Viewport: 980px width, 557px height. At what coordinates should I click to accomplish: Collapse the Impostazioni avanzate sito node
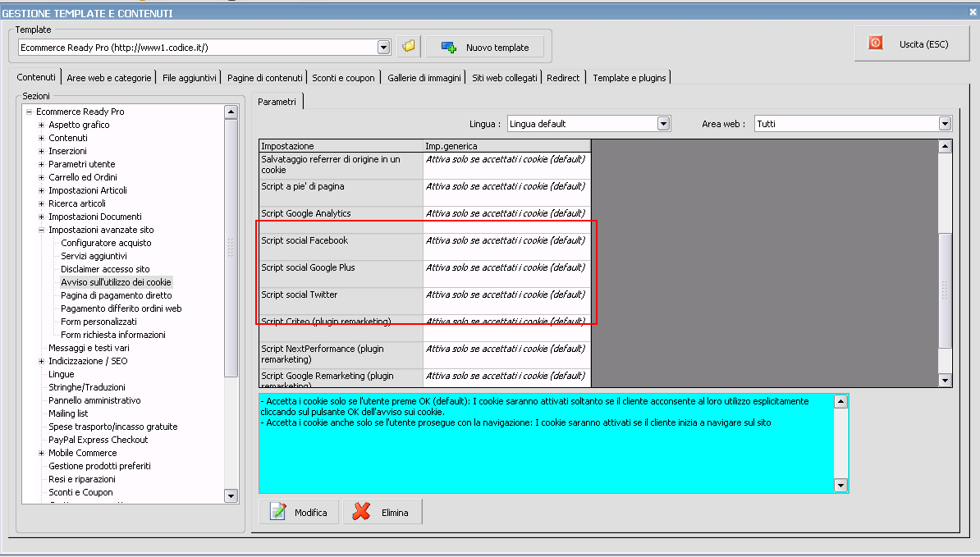41,230
